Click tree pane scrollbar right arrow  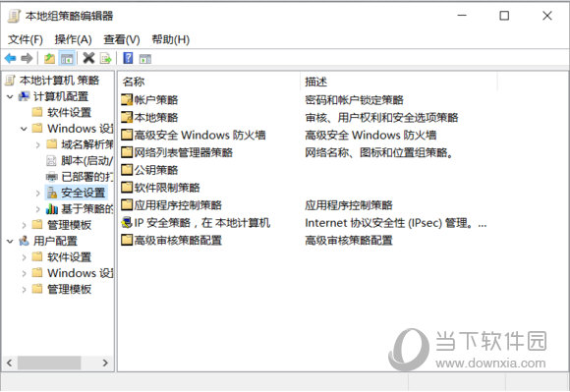[x=105, y=363]
